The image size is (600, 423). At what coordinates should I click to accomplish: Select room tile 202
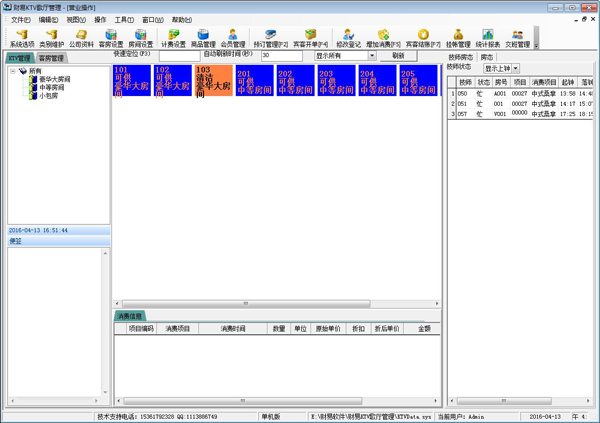coord(296,80)
